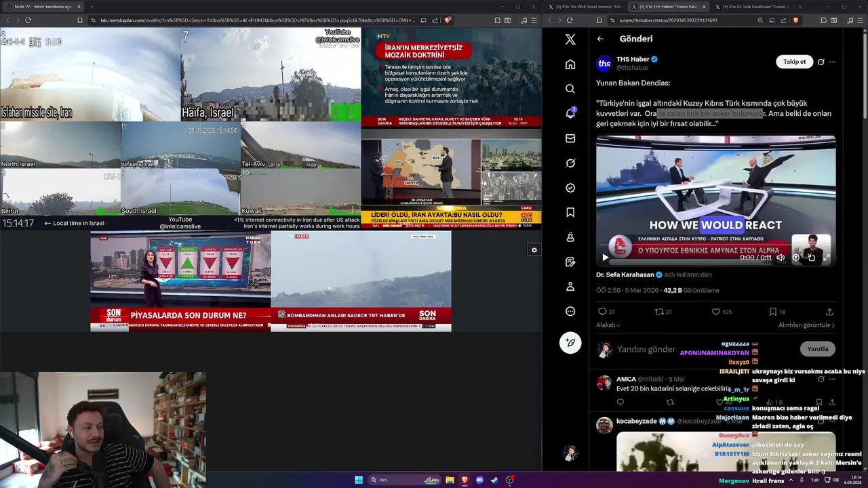Image resolution: width=868 pixels, height=488 pixels.
Task: Open X notifications bell icon
Action: pyautogui.click(x=570, y=113)
